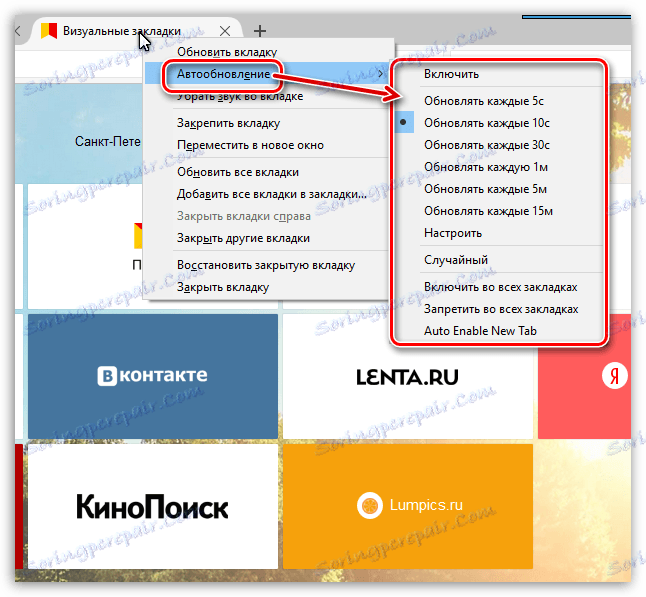Toggle Случайный refresh option
Screen dimensions: 646x597
(499, 260)
